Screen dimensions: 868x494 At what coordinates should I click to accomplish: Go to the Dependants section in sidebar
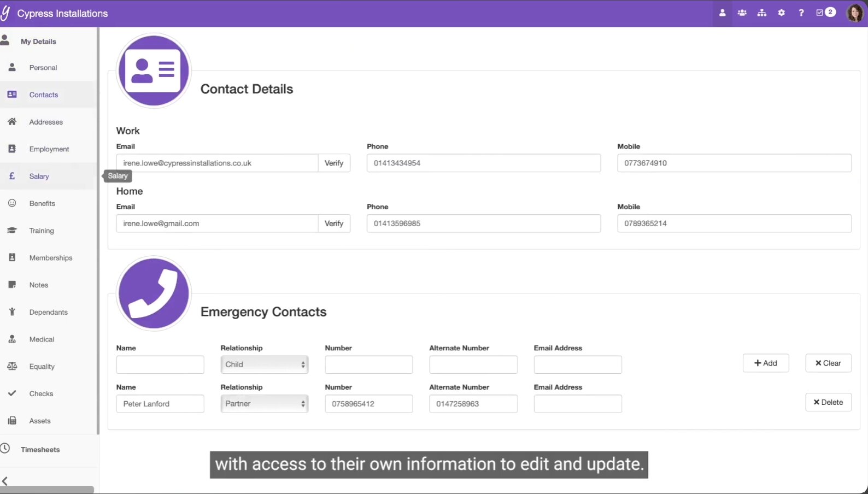tap(48, 313)
